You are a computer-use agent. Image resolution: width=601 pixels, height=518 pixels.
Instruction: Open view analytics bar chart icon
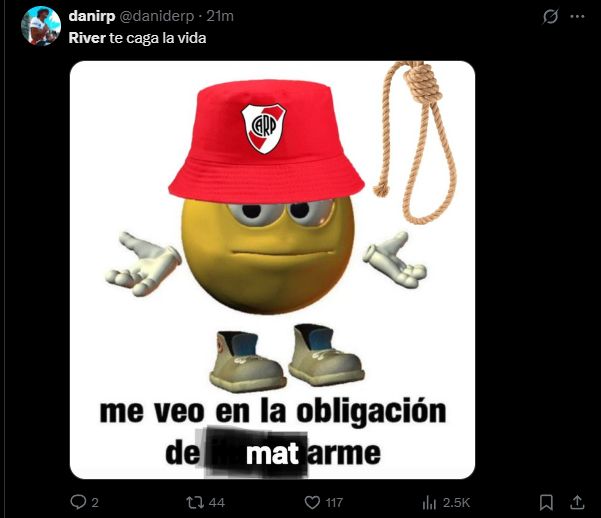(x=429, y=502)
